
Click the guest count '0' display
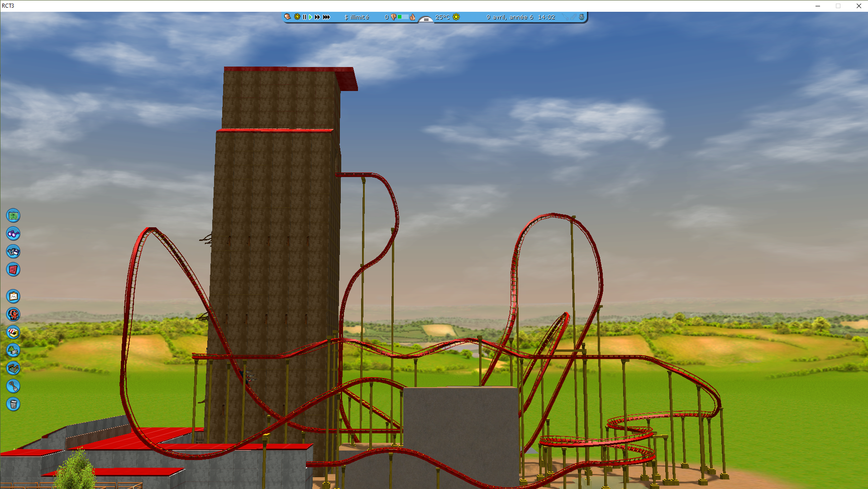(386, 17)
